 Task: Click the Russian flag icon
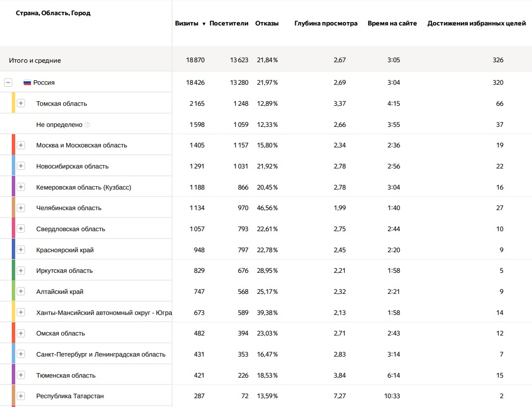click(x=27, y=83)
